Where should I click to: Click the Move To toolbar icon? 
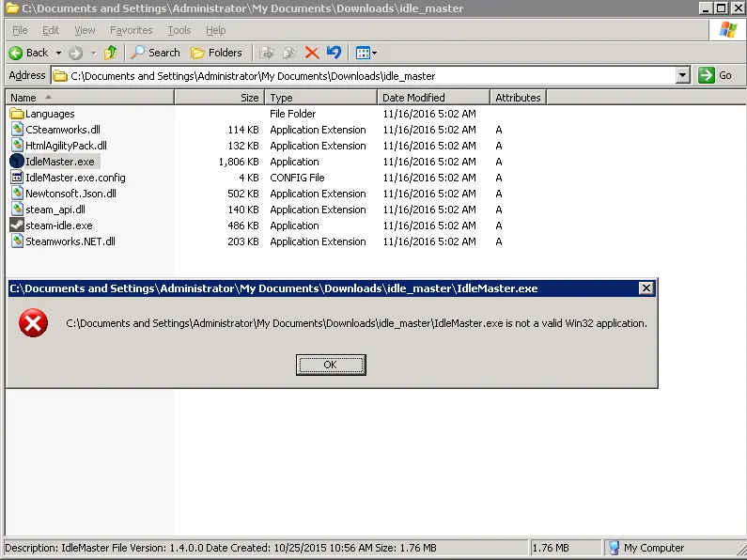pyautogui.click(x=267, y=53)
